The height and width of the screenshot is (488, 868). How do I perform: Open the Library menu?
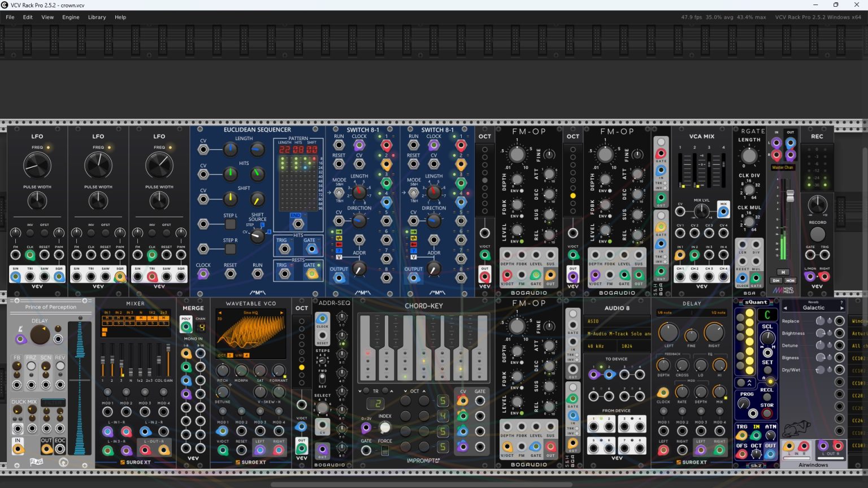click(97, 17)
